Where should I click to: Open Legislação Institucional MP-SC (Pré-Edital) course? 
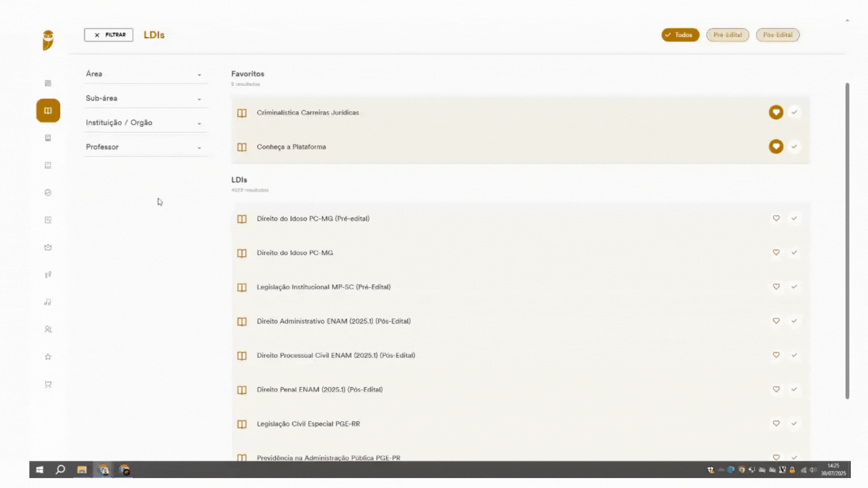click(324, 287)
